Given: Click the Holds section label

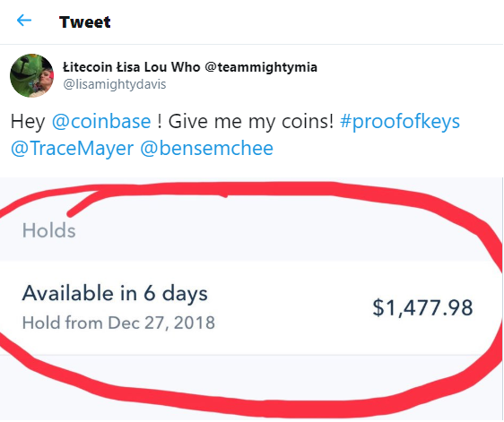Looking at the screenshot, I should pyautogui.click(x=48, y=230).
